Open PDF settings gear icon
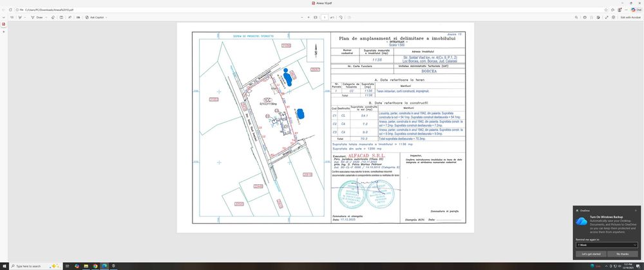The image size is (644, 270). [x=613, y=17]
